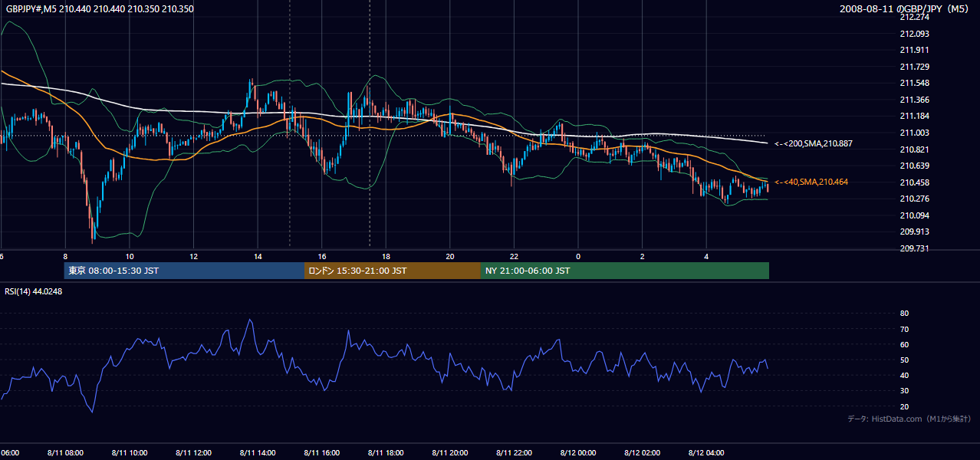Select the 東京 08:00-15:30 JST session bar
This screenshot has height=460, width=980.
pos(184,271)
